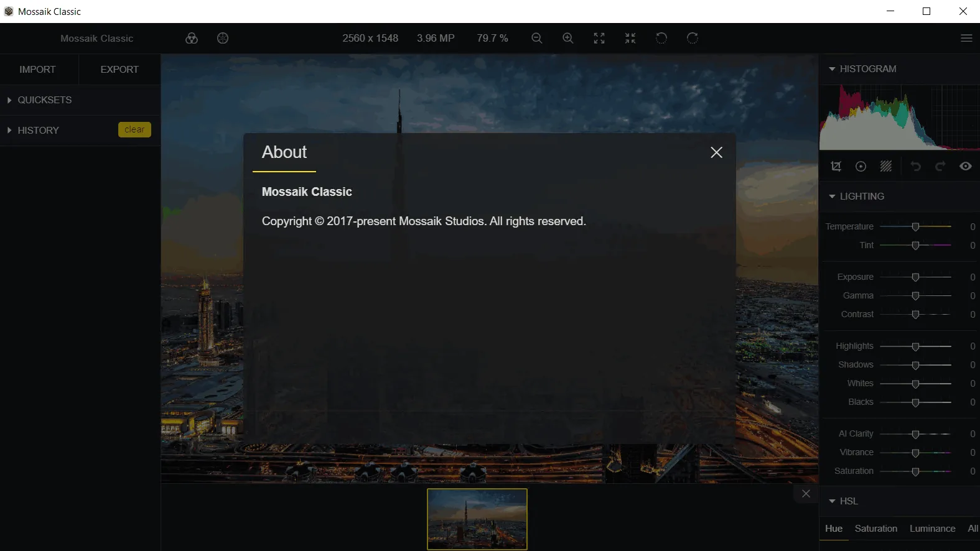This screenshot has height=551, width=980.
Task: Click the Vibrance slider handle
Action: tap(915, 453)
